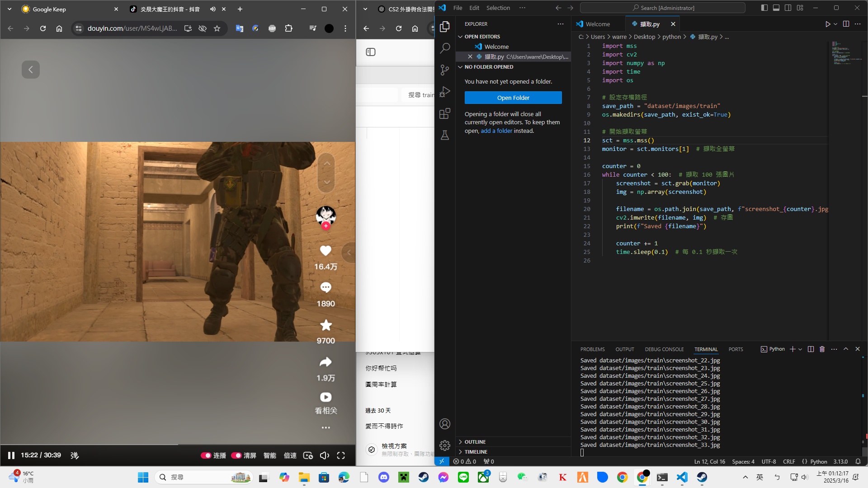Switch to the Welcome editor tab
Image resolution: width=868 pixels, height=488 pixels.
click(x=598, y=24)
